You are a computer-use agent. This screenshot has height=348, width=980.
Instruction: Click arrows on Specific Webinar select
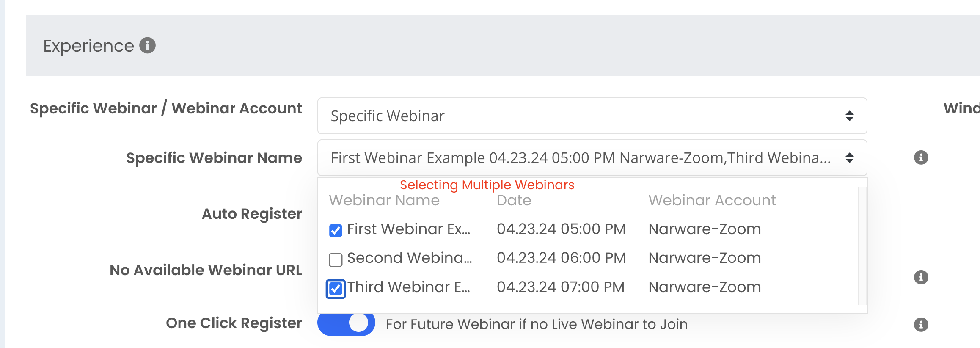click(x=849, y=116)
